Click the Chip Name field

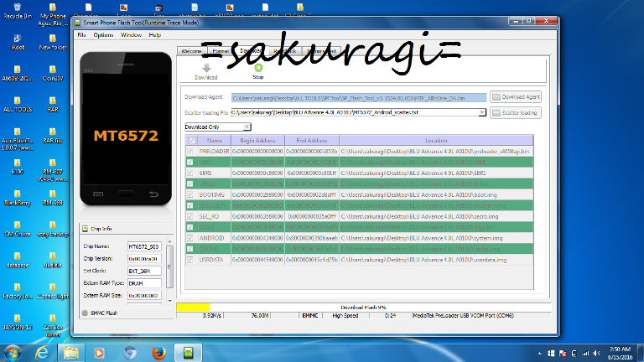pos(143,247)
